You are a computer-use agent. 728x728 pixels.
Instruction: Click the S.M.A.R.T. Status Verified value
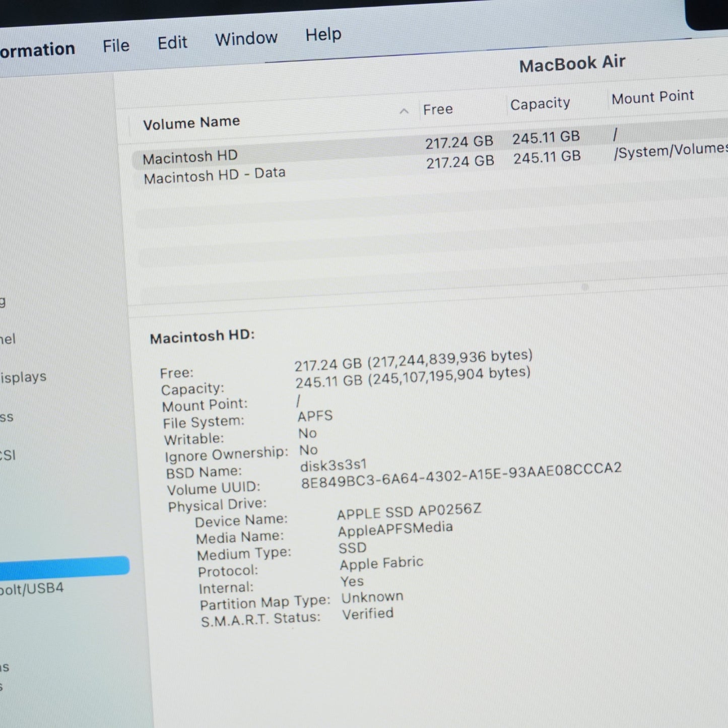coord(368,614)
